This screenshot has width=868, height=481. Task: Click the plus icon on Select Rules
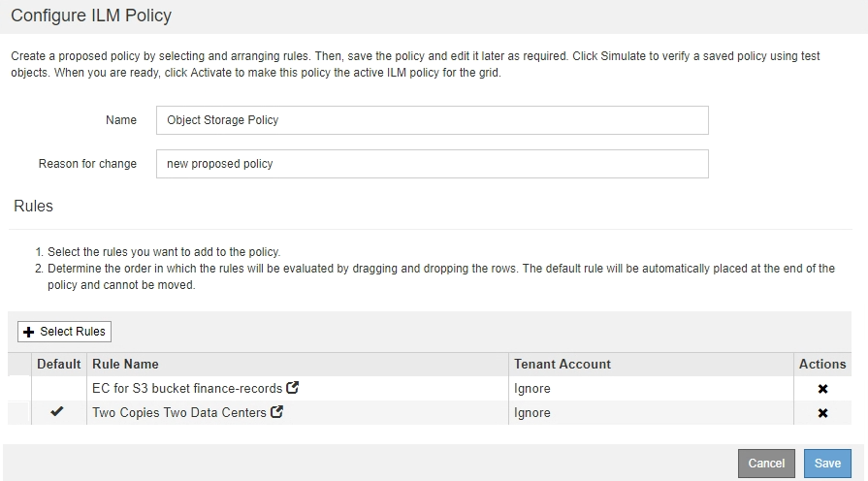(28, 332)
